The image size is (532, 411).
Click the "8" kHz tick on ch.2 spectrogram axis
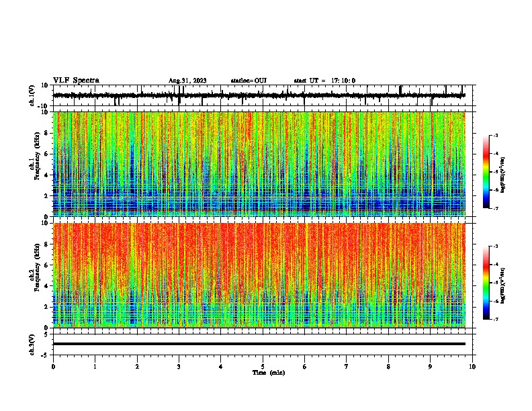47,244
